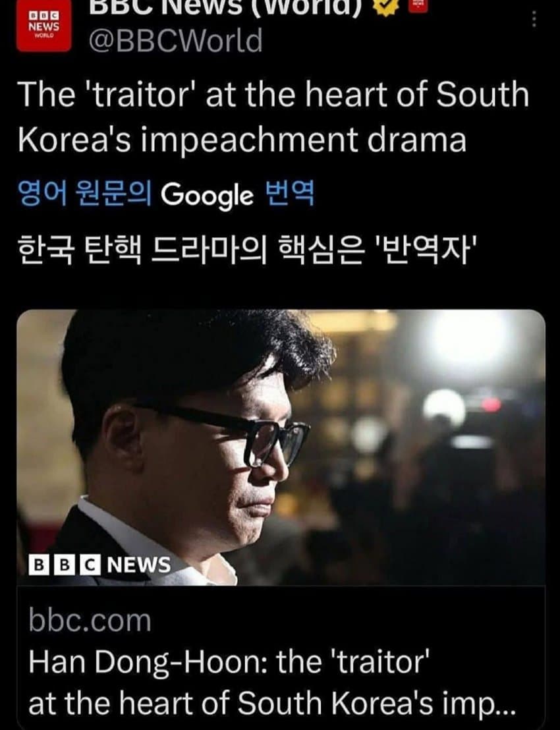The height and width of the screenshot is (730, 560).
Task: Click the small red BBC affiliate badge
Action: [418, 5]
